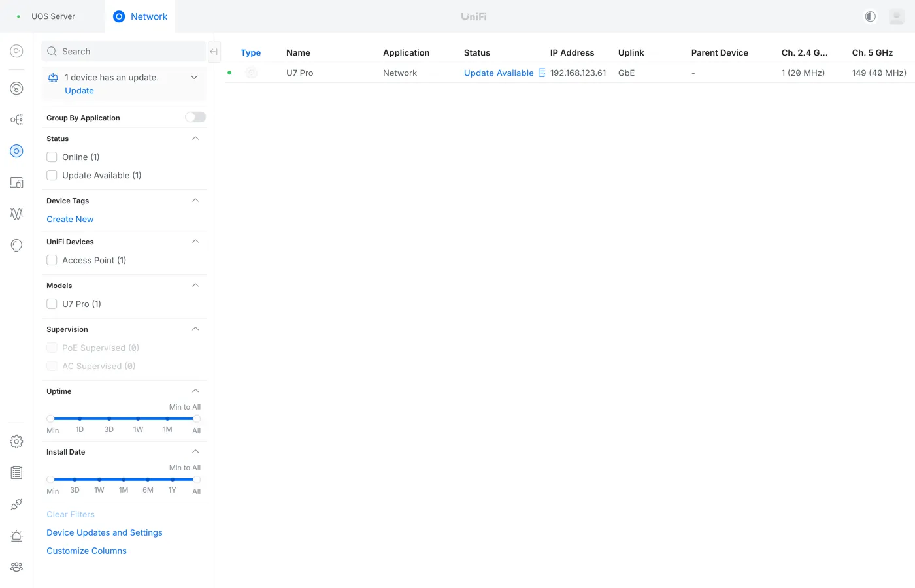Click the 1 (20 MHz) channel cell

pos(803,73)
